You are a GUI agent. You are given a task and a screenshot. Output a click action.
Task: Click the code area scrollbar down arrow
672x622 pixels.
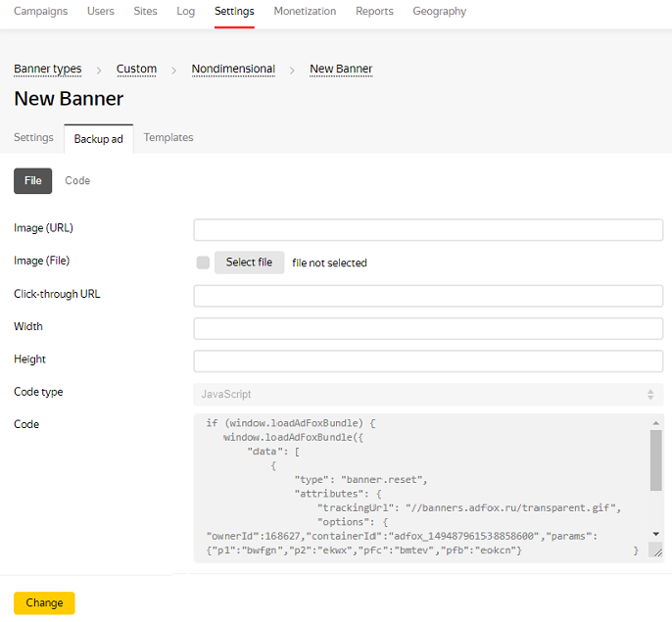tap(655, 534)
